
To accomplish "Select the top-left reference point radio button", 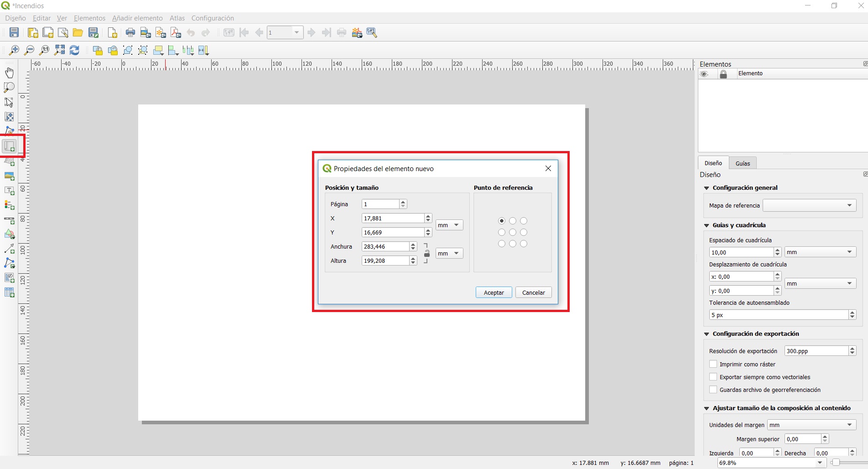I will (502, 221).
